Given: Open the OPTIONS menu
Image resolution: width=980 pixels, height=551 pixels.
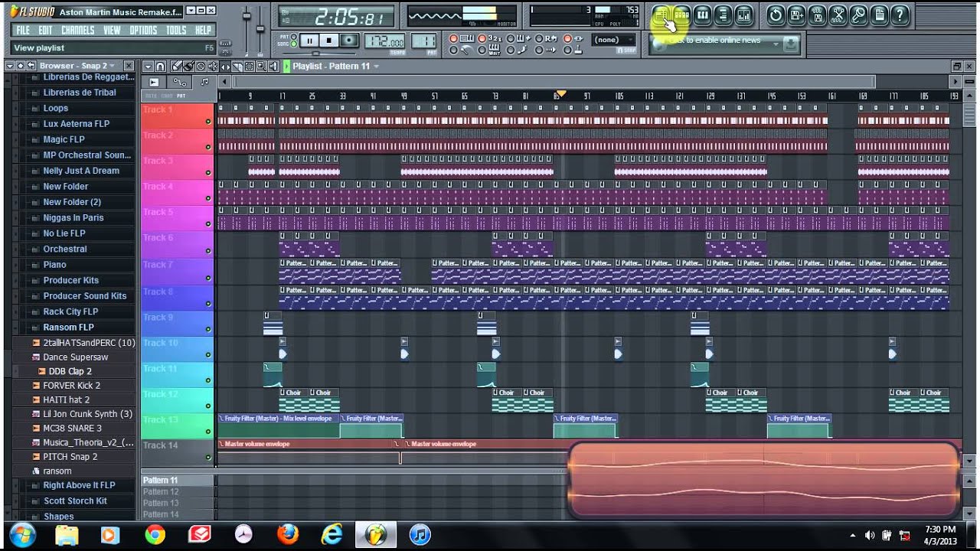Looking at the screenshot, I should [x=143, y=31].
